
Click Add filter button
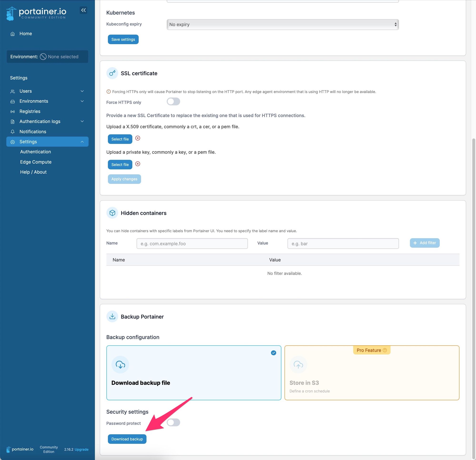[x=425, y=243]
